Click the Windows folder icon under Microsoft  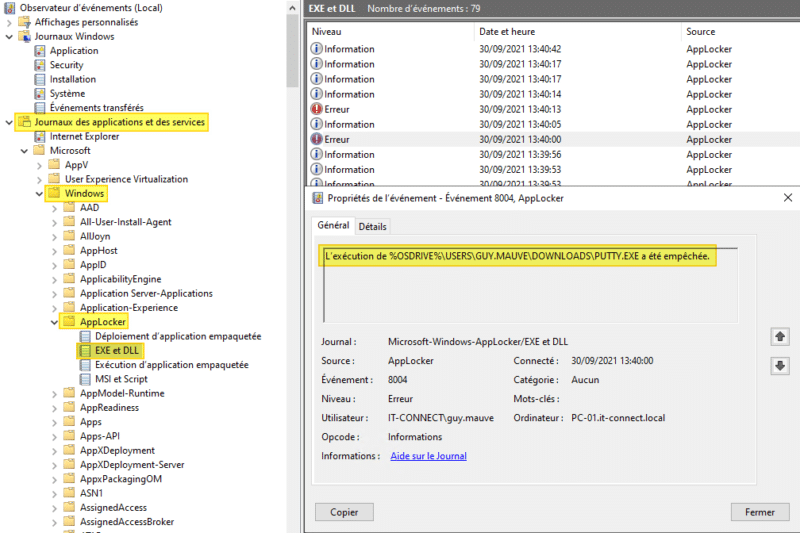[54, 193]
